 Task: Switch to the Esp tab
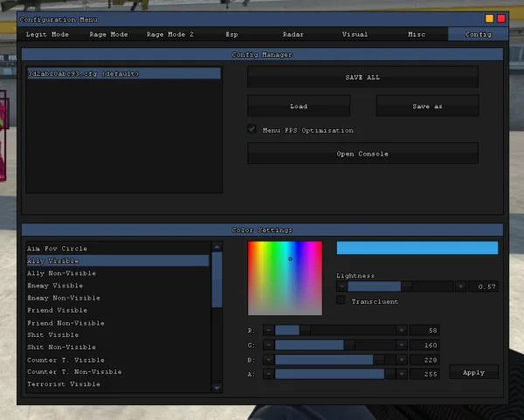(x=231, y=34)
